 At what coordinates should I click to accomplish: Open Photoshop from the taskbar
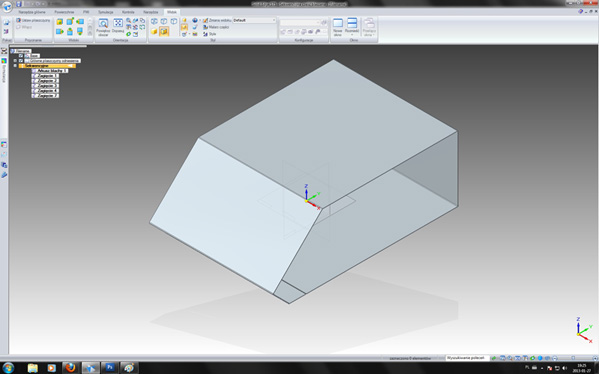point(110,368)
